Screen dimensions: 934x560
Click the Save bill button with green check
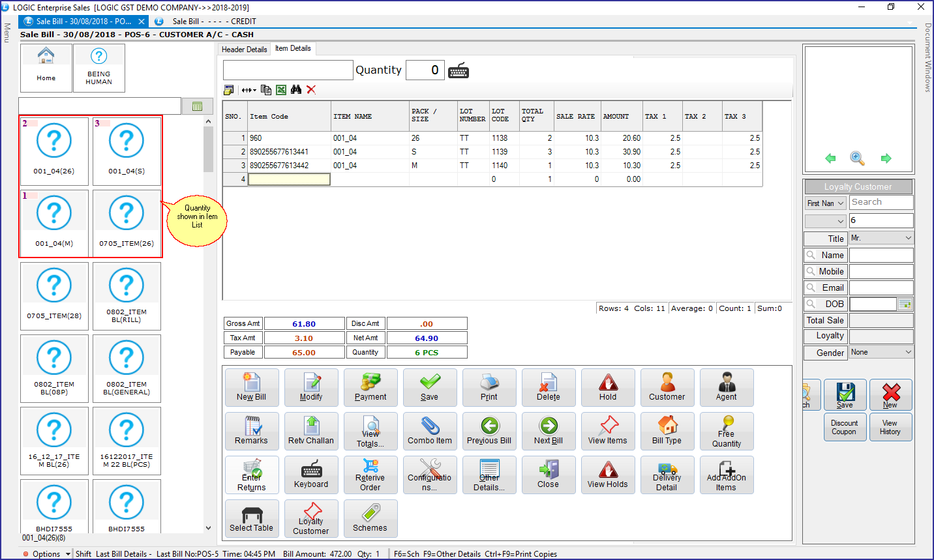click(x=430, y=387)
